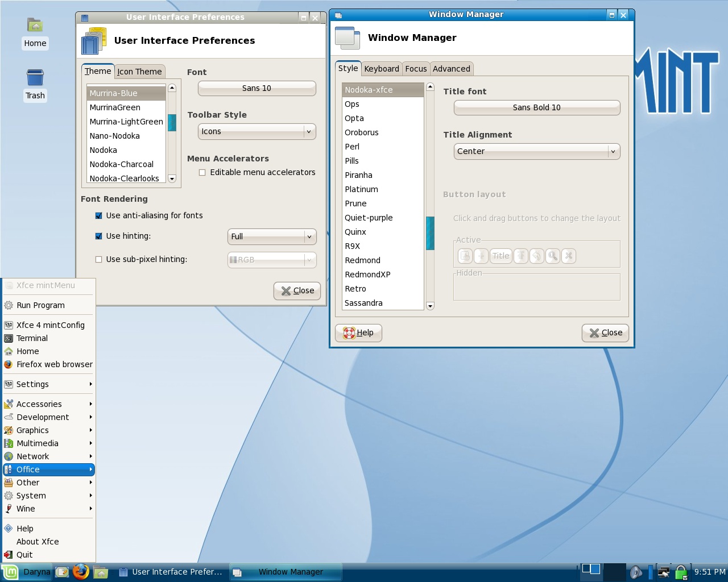The image size is (728, 582).
Task: Select the Style tab
Action: 348,68
